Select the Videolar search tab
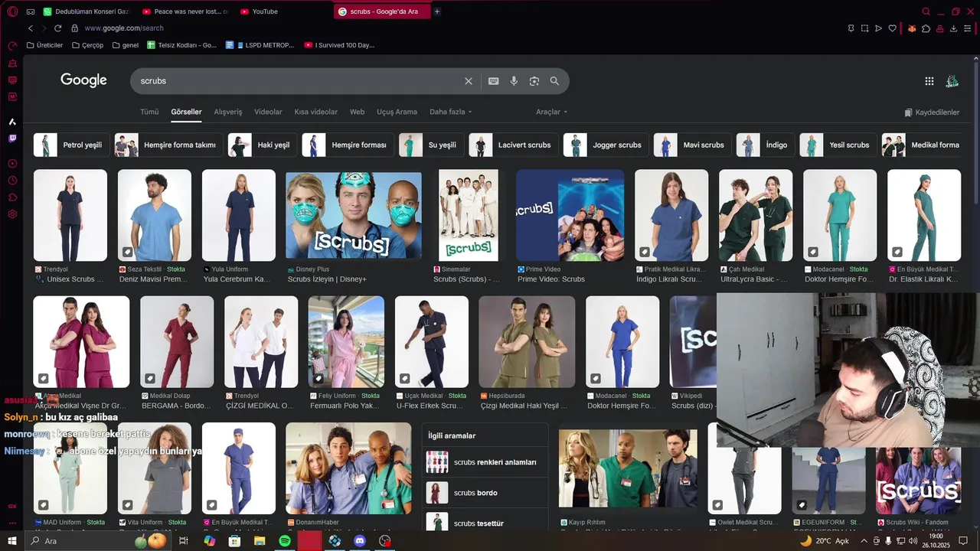The width and height of the screenshot is (980, 551). [x=268, y=112]
